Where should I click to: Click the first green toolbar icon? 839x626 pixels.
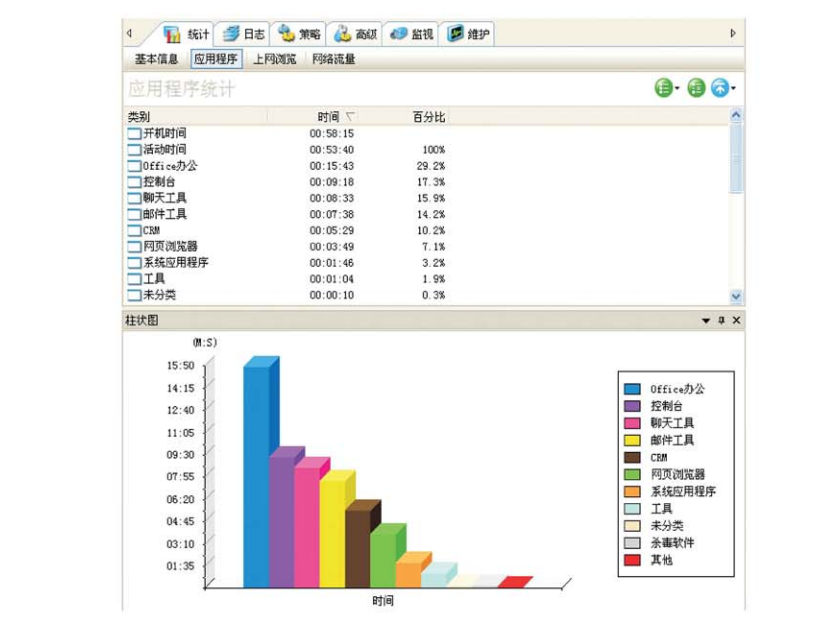tap(663, 89)
